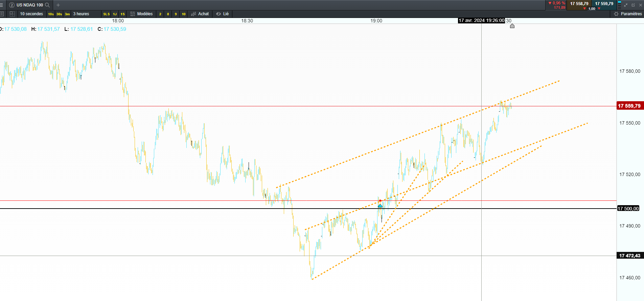Click the open value 17 530,08
Viewport: 644px width, 301px height.
coord(15,29)
